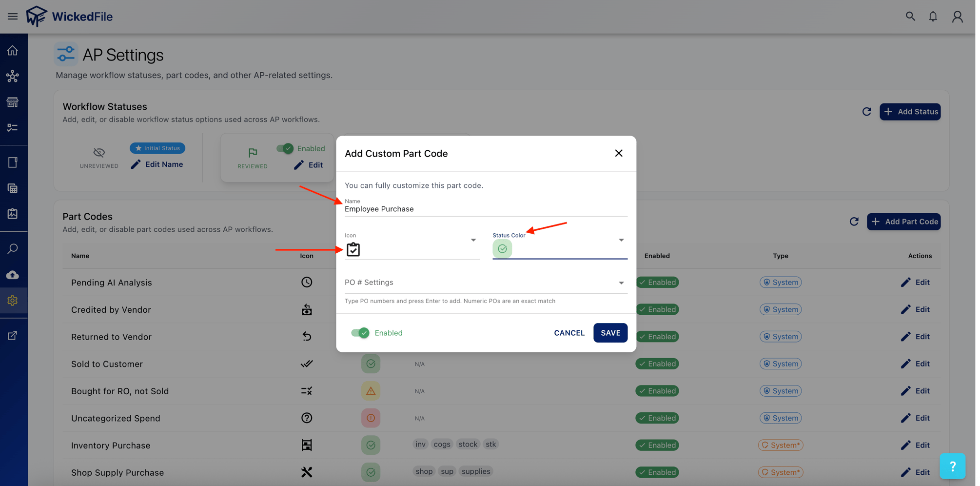
Task: Click the 'cogs' tag in Inventory Purchase row
Action: [x=442, y=444]
